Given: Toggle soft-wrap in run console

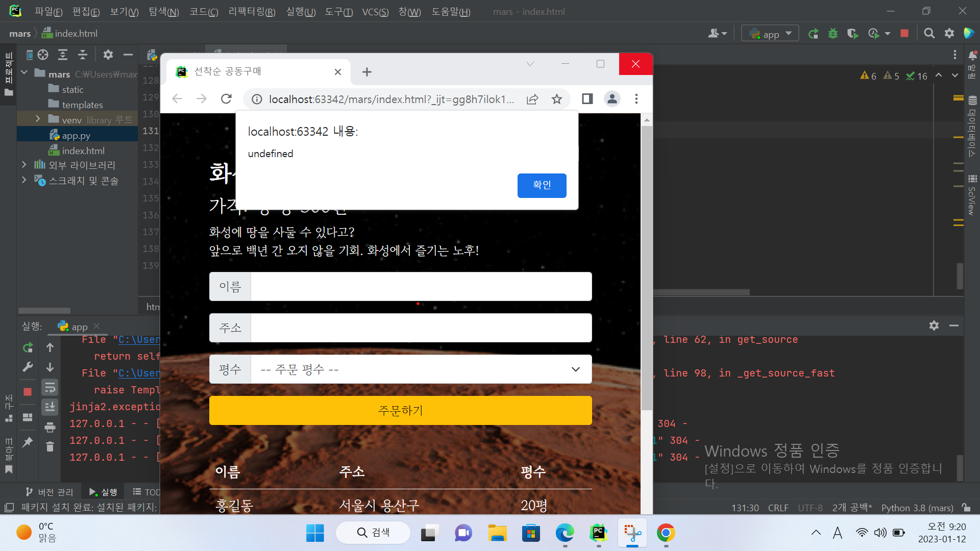Looking at the screenshot, I should [x=50, y=388].
